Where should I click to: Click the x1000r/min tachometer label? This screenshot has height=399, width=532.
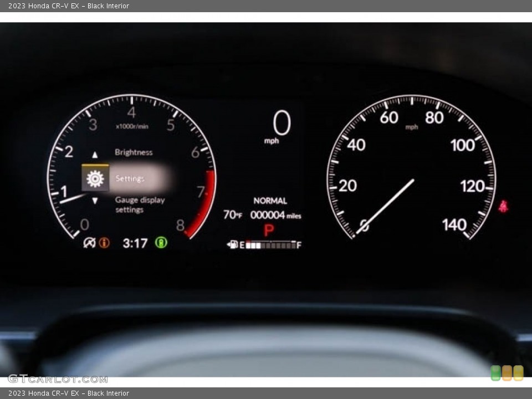click(132, 126)
